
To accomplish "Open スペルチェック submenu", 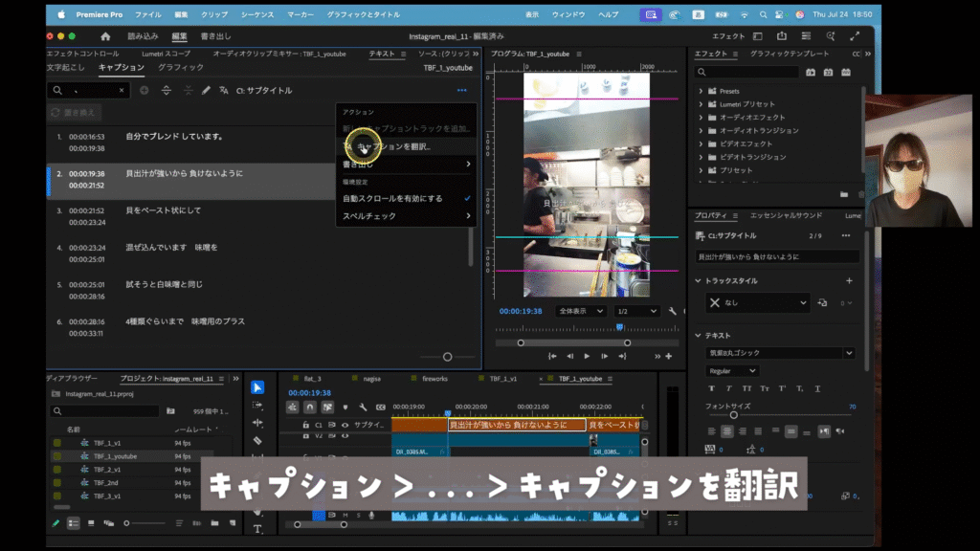I will point(406,216).
